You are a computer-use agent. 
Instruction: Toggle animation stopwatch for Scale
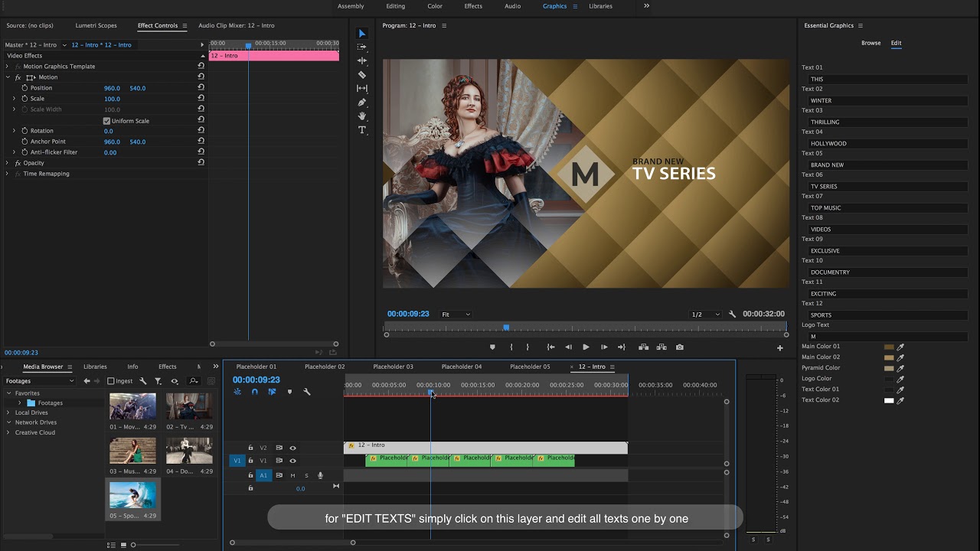24,99
